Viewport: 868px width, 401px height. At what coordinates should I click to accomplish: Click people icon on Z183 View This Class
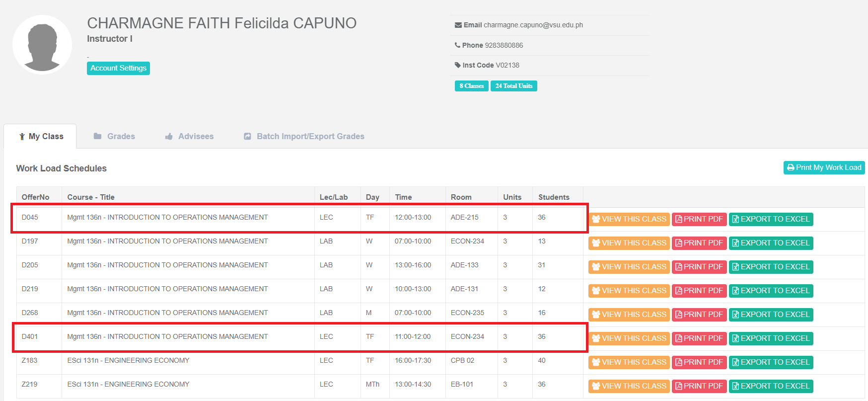[x=596, y=362]
